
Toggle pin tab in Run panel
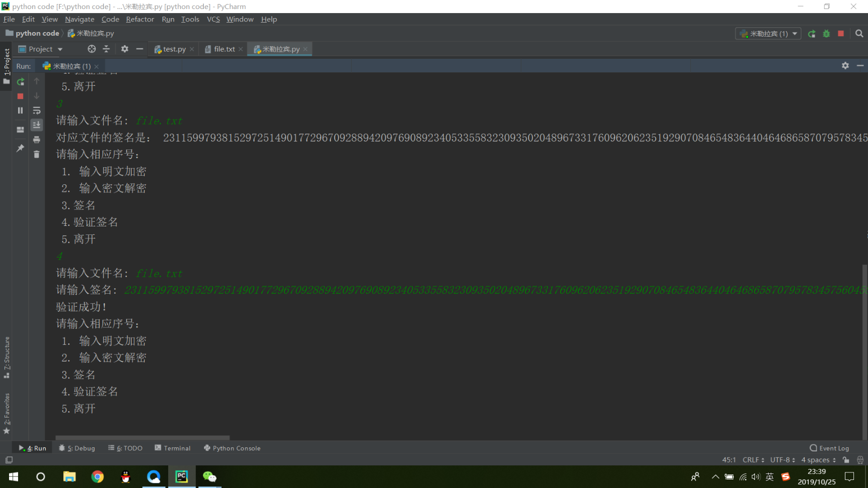point(21,148)
